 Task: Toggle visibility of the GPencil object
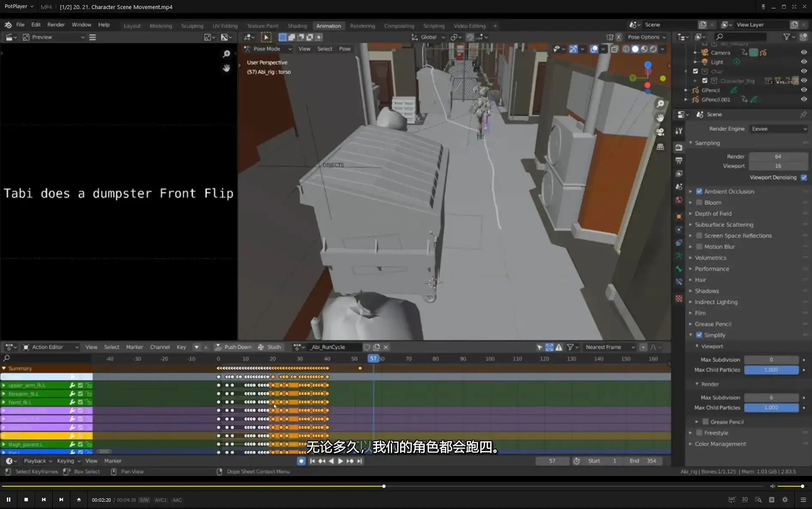(804, 90)
